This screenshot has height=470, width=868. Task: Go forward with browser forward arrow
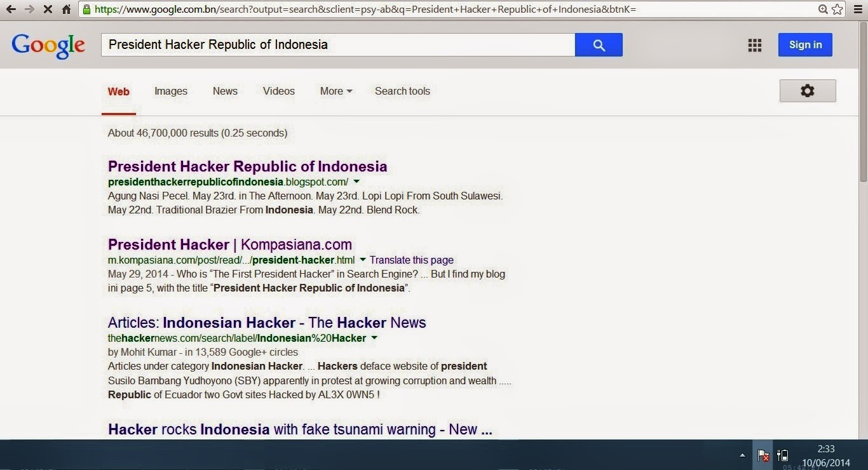(x=29, y=10)
